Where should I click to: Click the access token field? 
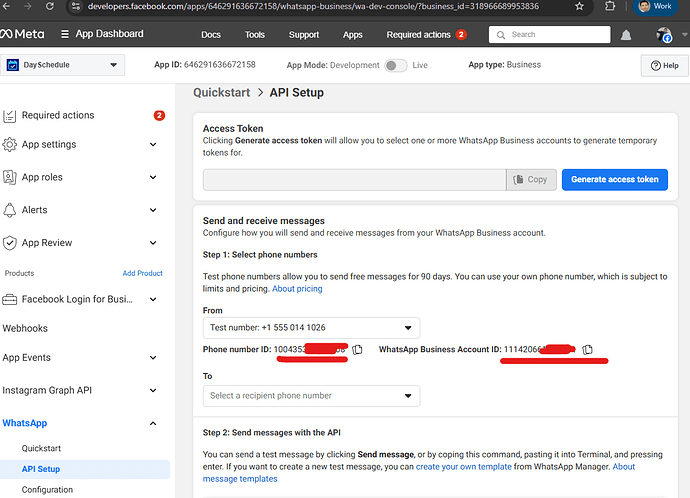point(355,179)
